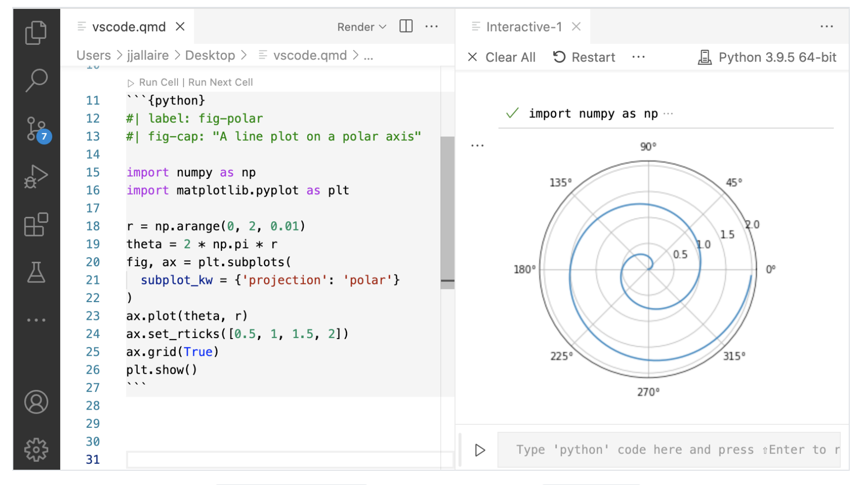The width and height of the screenshot is (868, 485).
Task: Click Run Next Cell link
Action: coord(220,82)
